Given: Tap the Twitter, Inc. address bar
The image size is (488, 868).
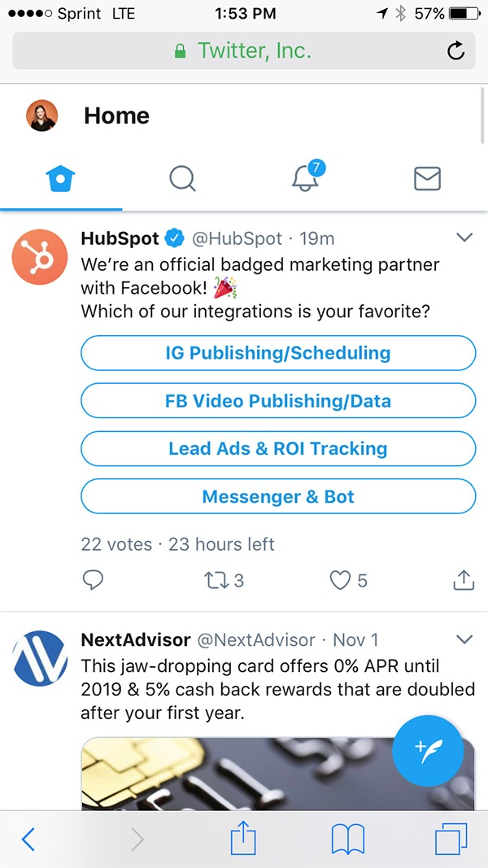Looking at the screenshot, I should (x=242, y=52).
